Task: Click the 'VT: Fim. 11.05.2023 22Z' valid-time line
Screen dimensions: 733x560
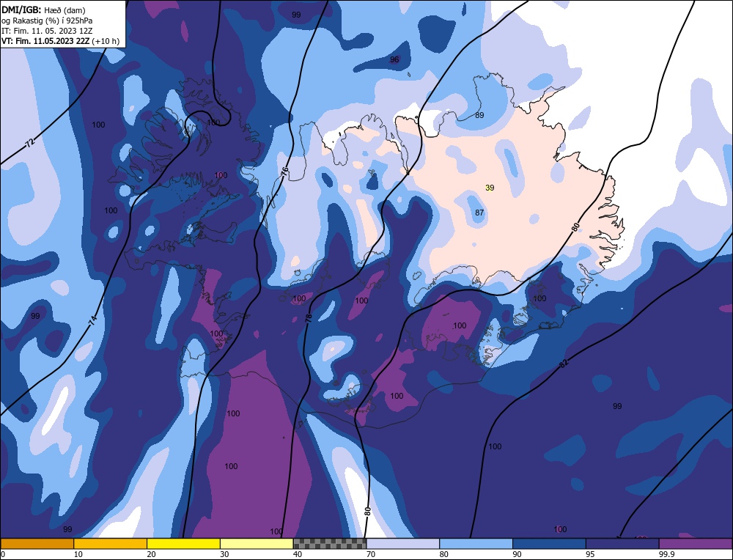Action: point(60,41)
